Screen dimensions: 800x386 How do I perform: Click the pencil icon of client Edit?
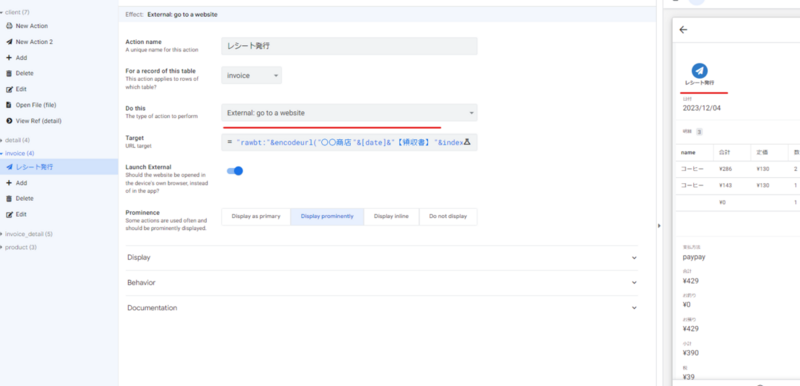(x=9, y=89)
